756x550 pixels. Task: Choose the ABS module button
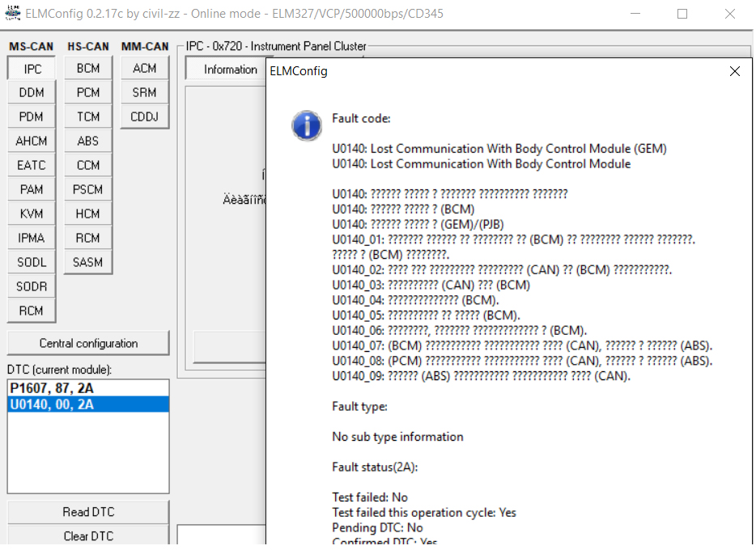tap(88, 141)
